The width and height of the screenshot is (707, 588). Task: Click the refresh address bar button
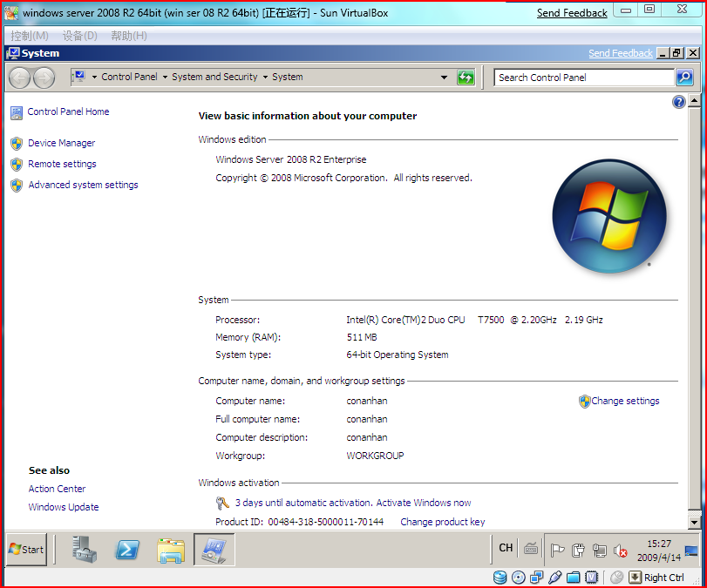tap(466, 78)
